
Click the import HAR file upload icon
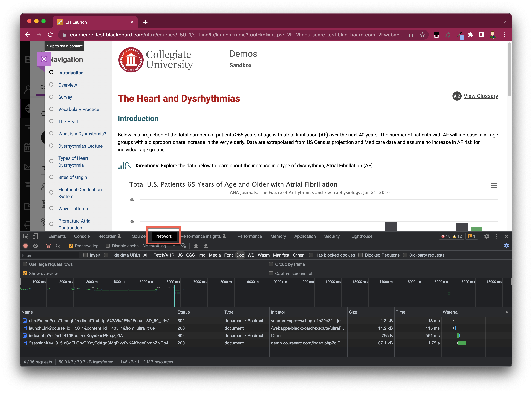tap(196, 246)
